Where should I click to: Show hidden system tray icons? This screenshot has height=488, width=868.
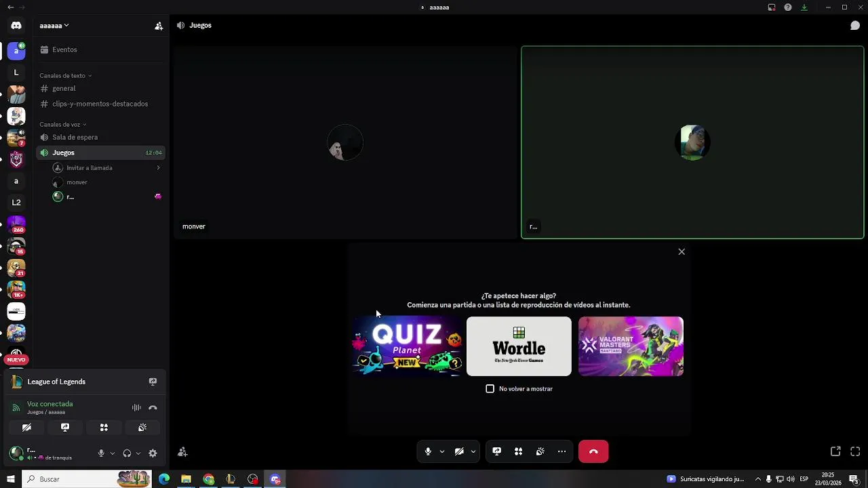[x=758, y=479]
